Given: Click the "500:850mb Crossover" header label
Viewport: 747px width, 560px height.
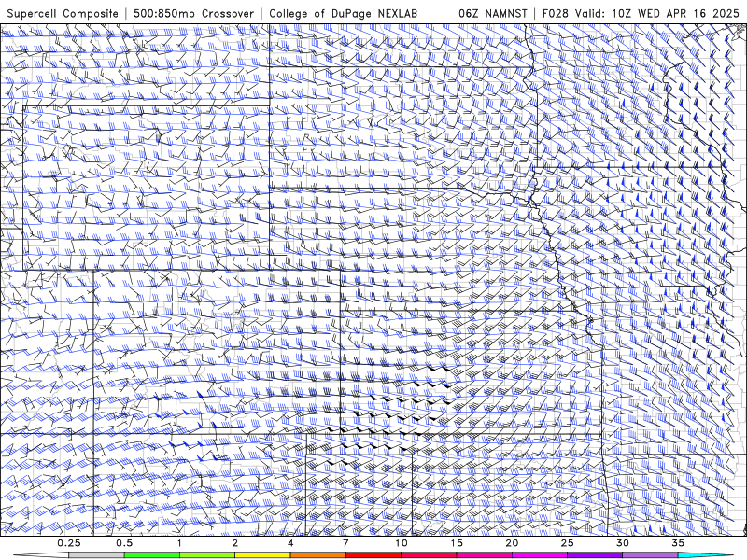Looking at the screenshot, I should click(x=194, y=13).
